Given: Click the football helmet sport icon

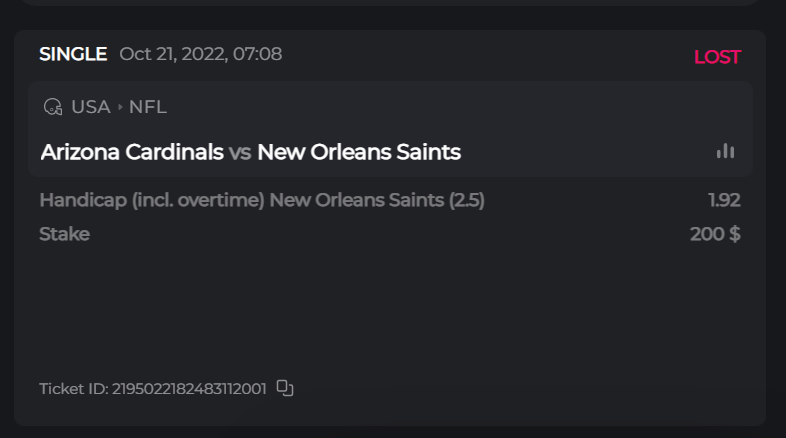Looking at the screenshot, I should point(53,107).
